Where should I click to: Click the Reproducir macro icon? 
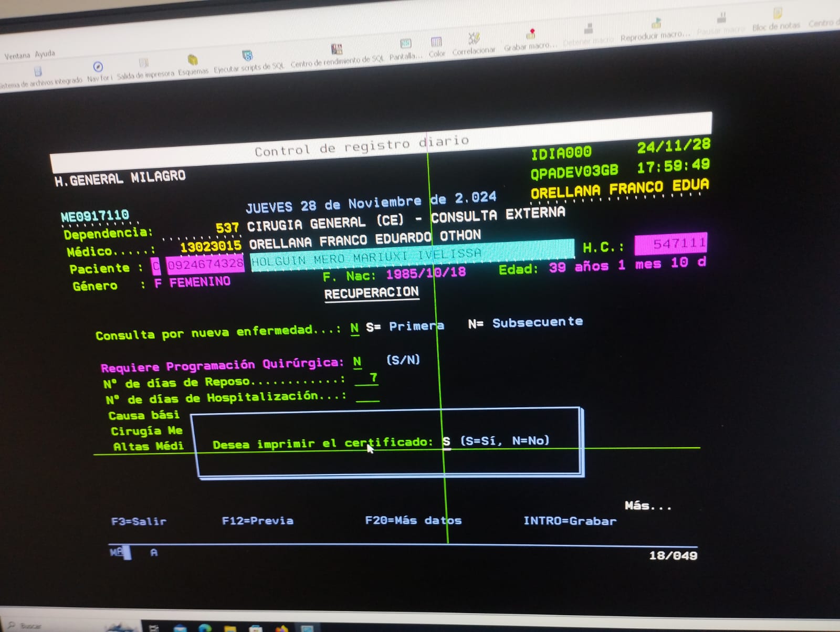(x=656, y=24)
